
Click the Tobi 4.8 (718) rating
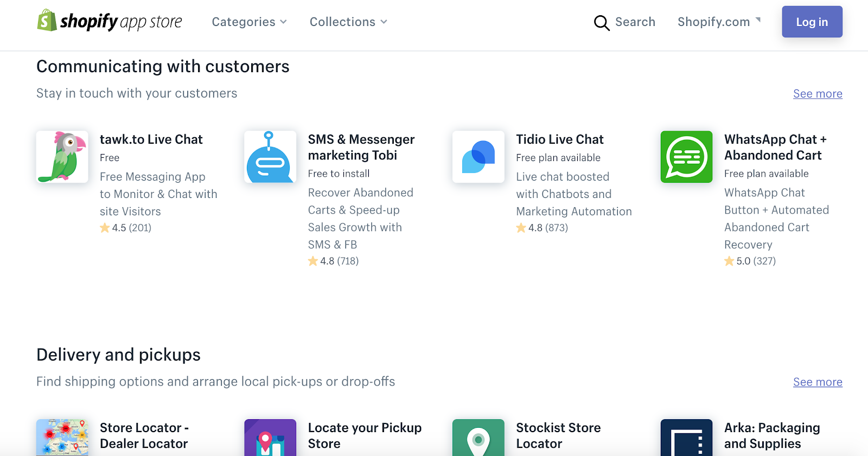point(334,261)
